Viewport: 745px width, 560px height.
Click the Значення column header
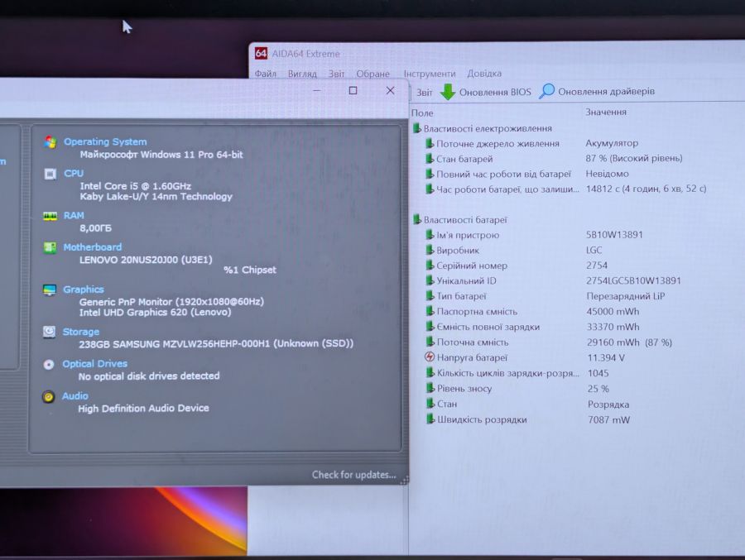coord(606,112)
